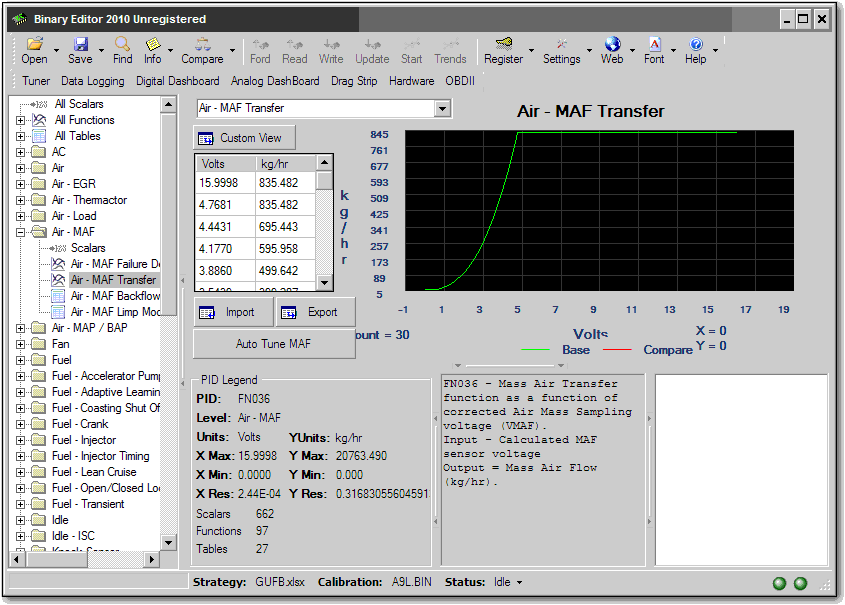Open the Status Idle dropdown arrow
Viewport: 845px width, 605px height.
[520, 582]
